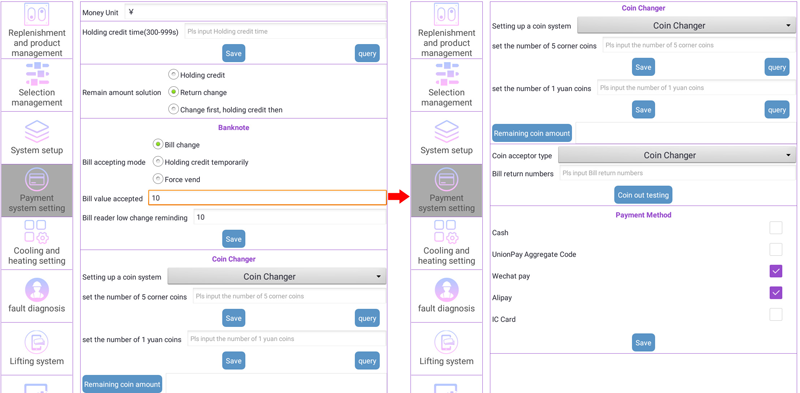Save 1 yuan coins number in right screen
This screenshot has height=393, width=800.
pyautogui.click(x=643, y=110)
